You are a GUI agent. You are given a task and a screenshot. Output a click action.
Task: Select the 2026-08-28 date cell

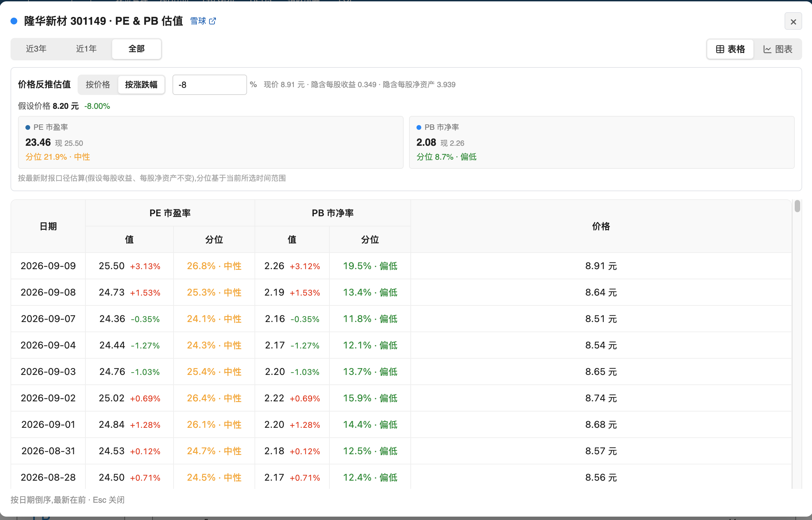[x=48, y=477]
